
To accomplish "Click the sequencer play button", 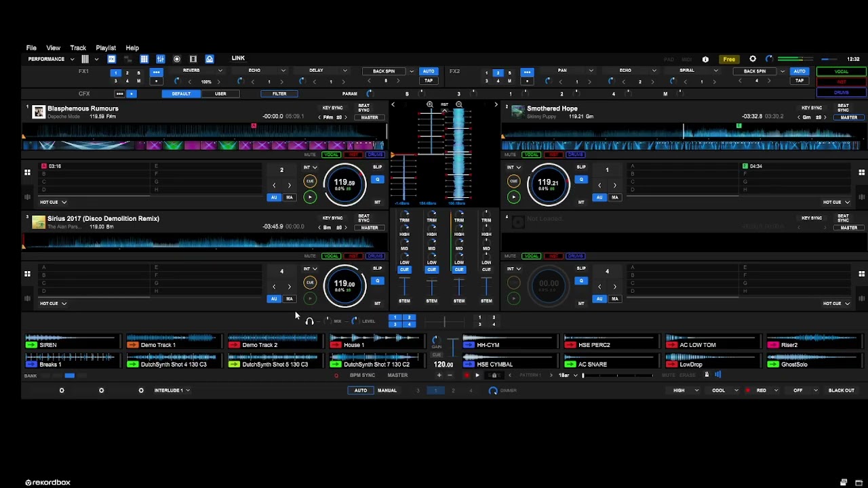I will [477, 375].
